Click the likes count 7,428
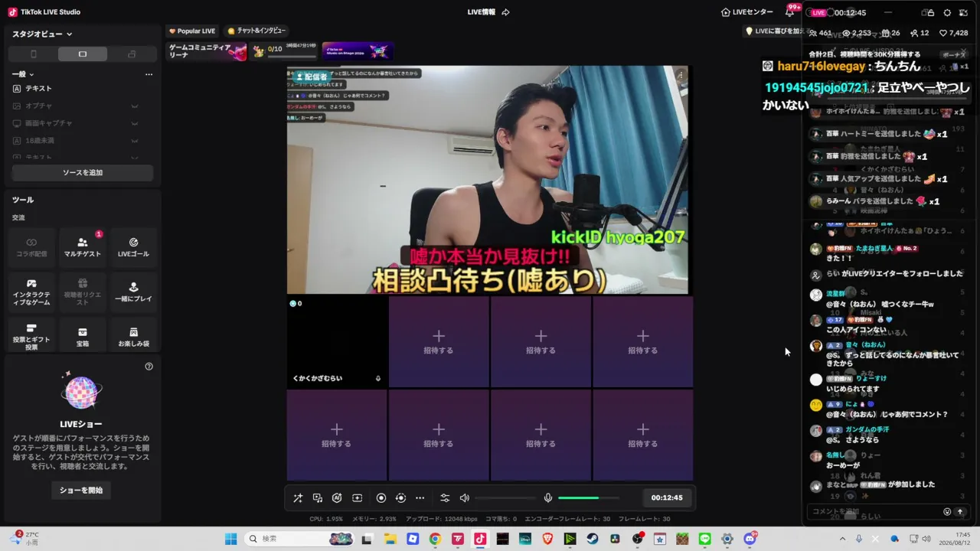This screenshot has height=551, width=980. pyautogui.click(x=954, y=34)
